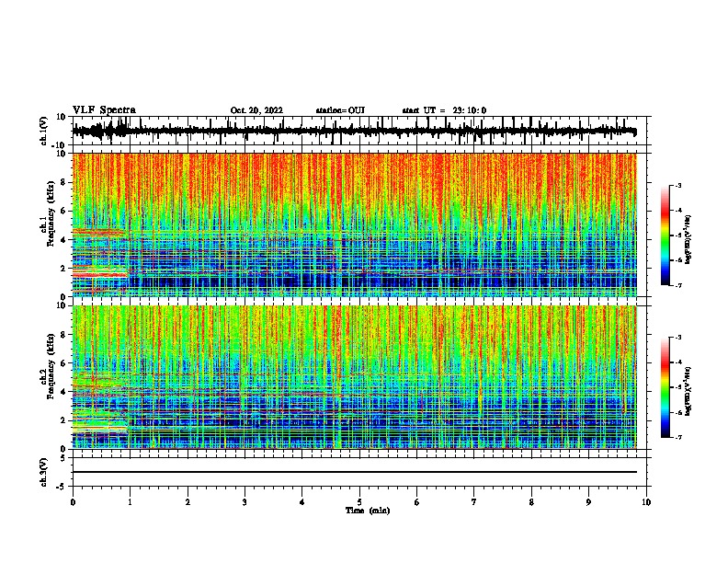Click the "station=OUJ" header text
728x563 pixels.
340,110
